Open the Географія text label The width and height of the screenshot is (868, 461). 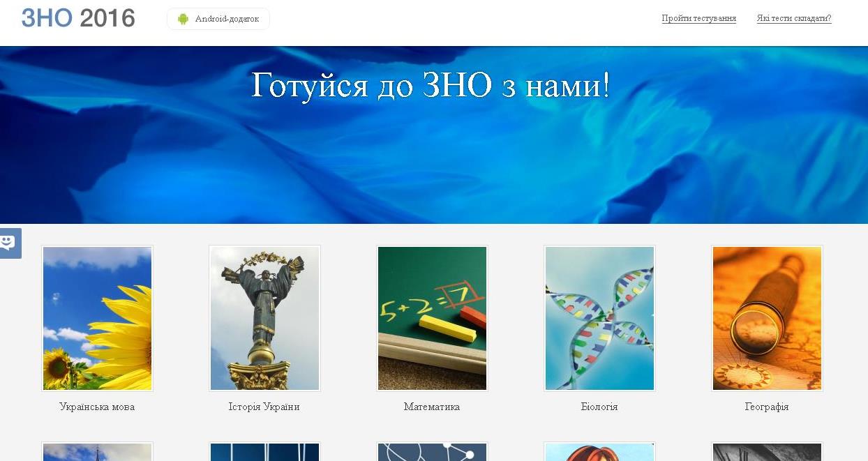click(x=767, y=407)
